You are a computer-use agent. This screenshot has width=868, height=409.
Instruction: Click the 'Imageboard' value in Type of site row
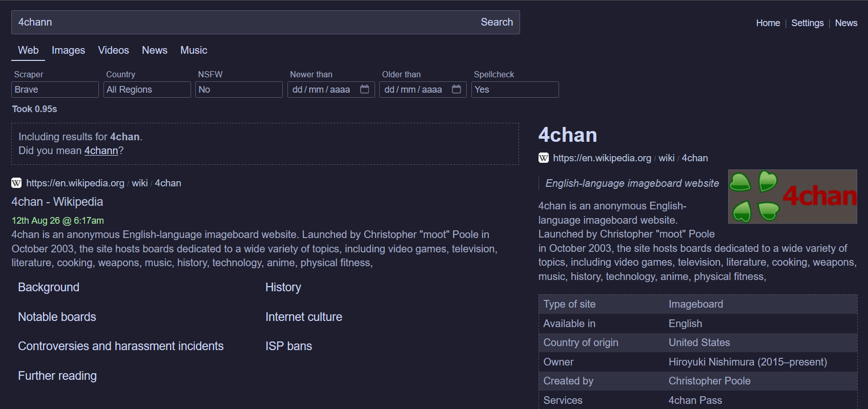click(x=696, y=304)
